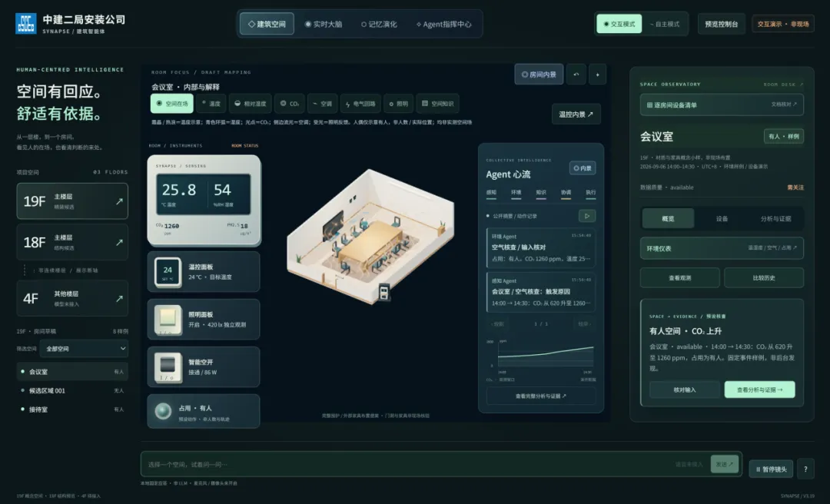Click the sparkle icon beside undo
830x504 pixels.
597,75
